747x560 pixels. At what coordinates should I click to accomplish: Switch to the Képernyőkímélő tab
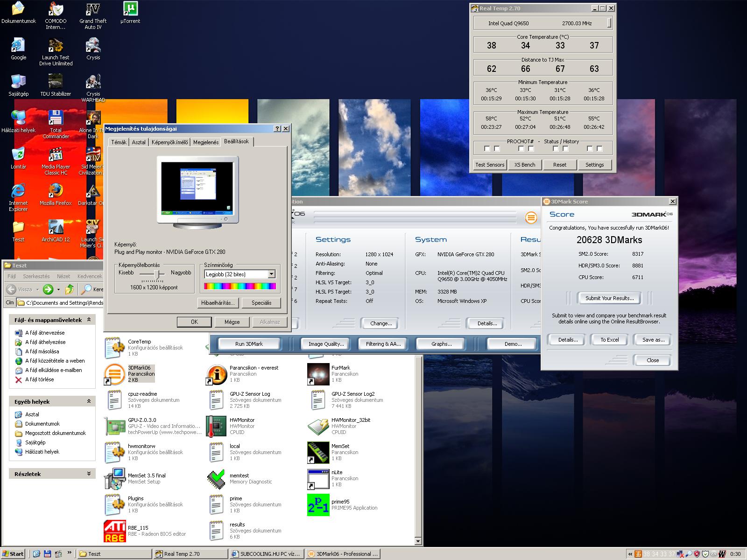click(169, 142)
